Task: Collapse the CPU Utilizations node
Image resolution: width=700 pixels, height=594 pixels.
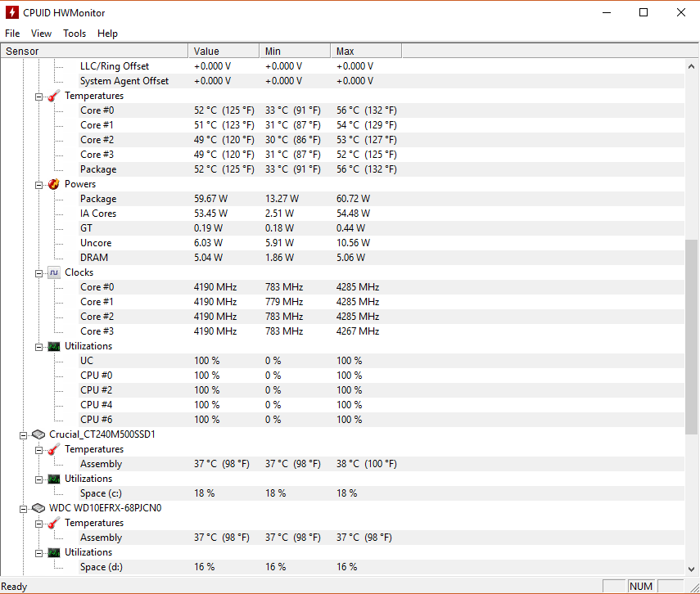Action: click(38, 347)
